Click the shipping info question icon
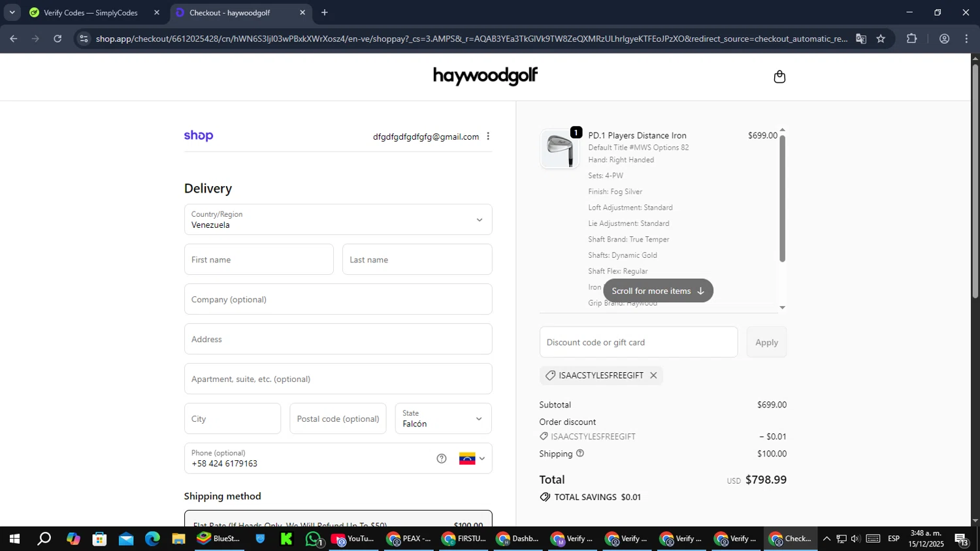The height and width of the screenshot is (551, 980). 580,453
